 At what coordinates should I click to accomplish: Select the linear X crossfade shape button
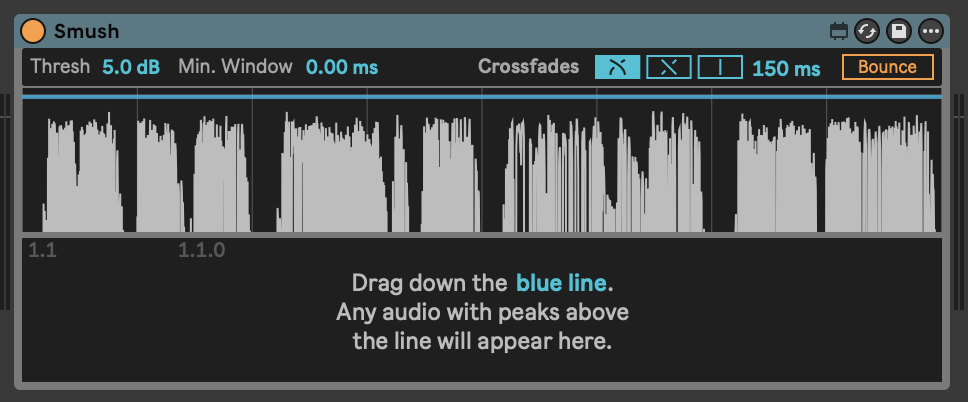669,67
